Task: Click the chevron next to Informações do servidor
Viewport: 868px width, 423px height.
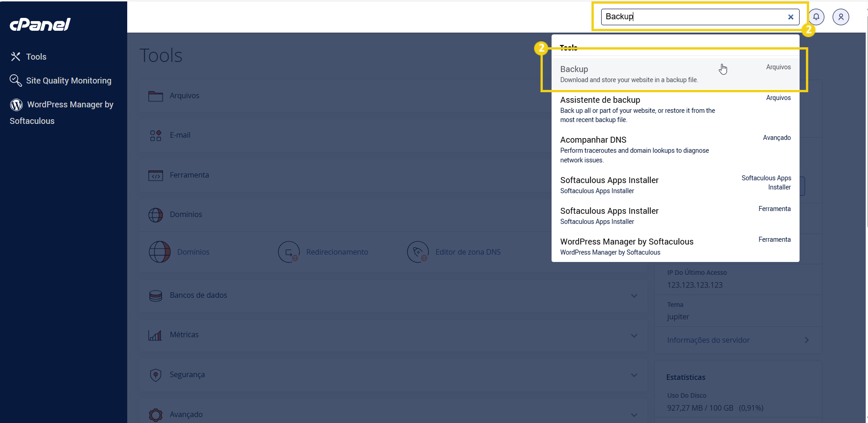Action: point(807,340)
